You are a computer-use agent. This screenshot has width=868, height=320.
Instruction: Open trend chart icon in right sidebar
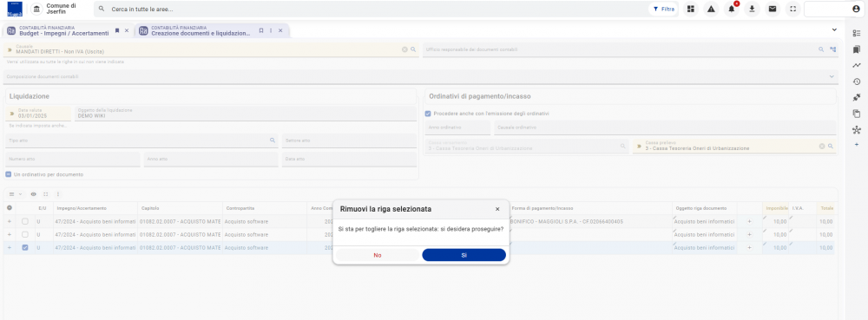[857, 65]
